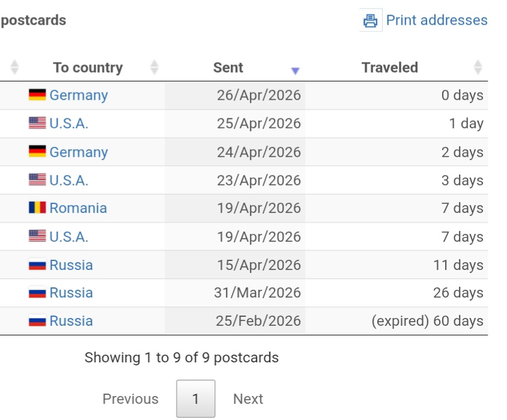The image size is (507, 420).
Task: Open the Print addresses link
Action: (437, 20)
